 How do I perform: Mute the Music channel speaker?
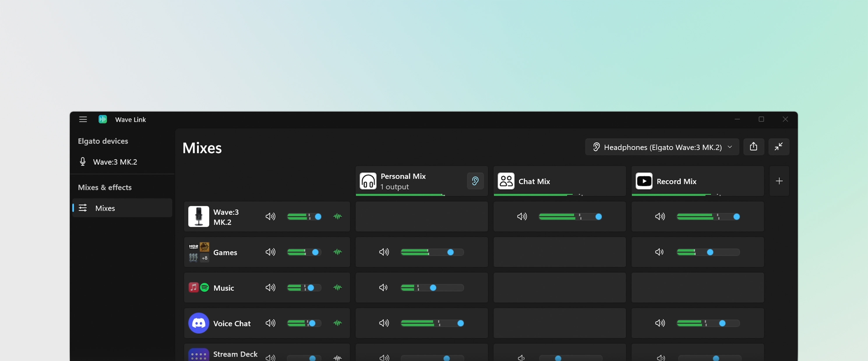[x=270, y=288]
